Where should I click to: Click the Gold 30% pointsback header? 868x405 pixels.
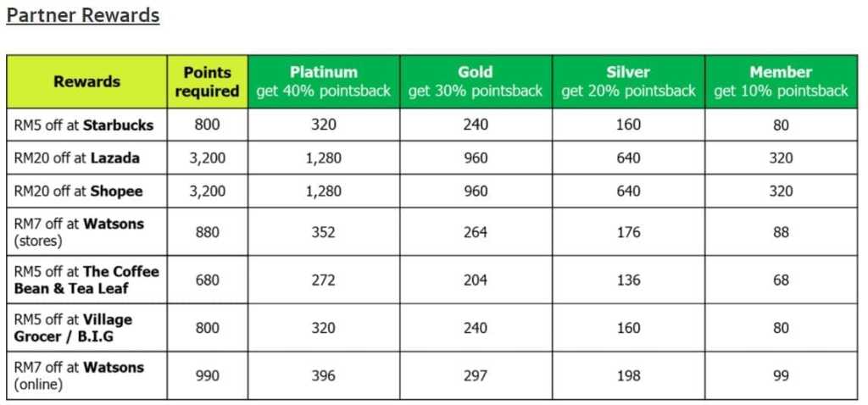coord(475,82)
